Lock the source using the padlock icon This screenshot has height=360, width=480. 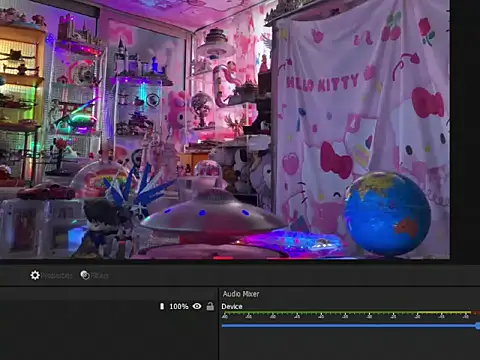(210, 306)
